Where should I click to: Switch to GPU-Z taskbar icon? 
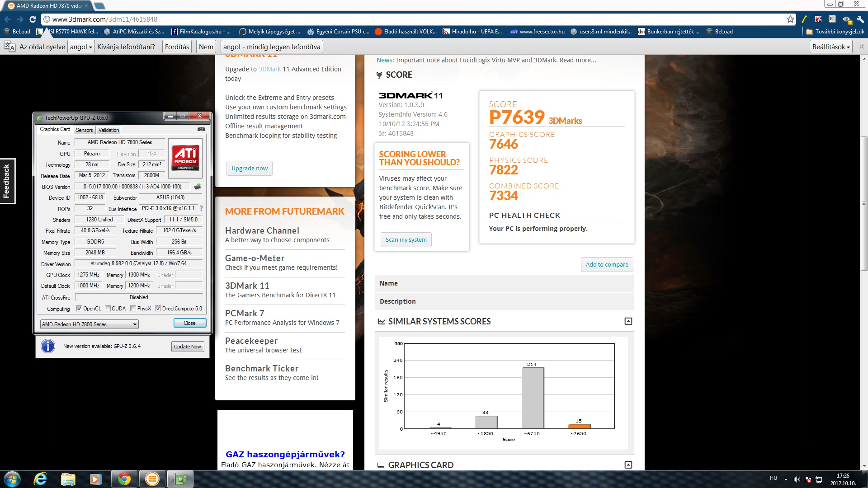click(x=180, y=479)
